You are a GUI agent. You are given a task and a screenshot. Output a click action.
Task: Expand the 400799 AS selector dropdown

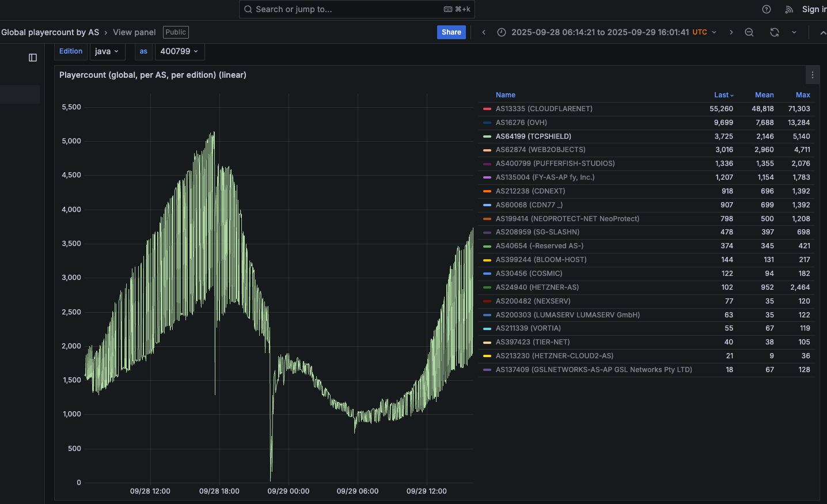pyautogui.click(x=179, y=51)
